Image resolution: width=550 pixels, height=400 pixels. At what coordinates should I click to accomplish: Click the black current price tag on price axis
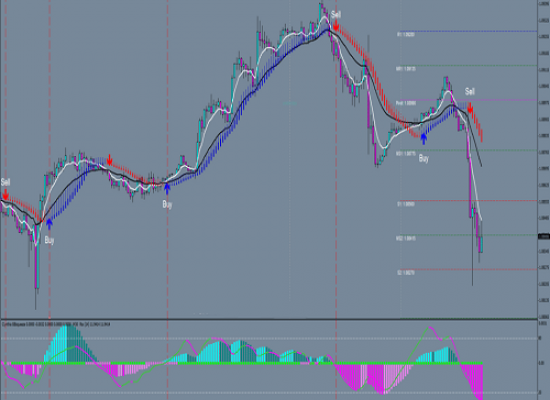coord(544,237)
